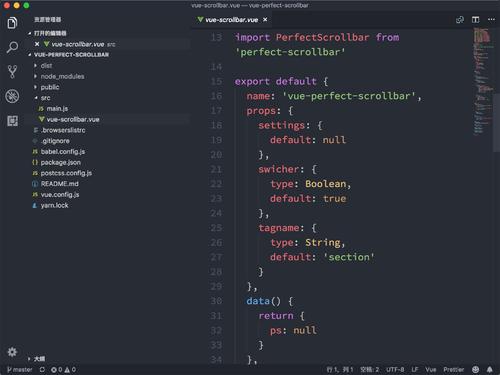The width and height of the screenshot is (500, 375).
Task: Open README.md file
Action: pos(60,184)
